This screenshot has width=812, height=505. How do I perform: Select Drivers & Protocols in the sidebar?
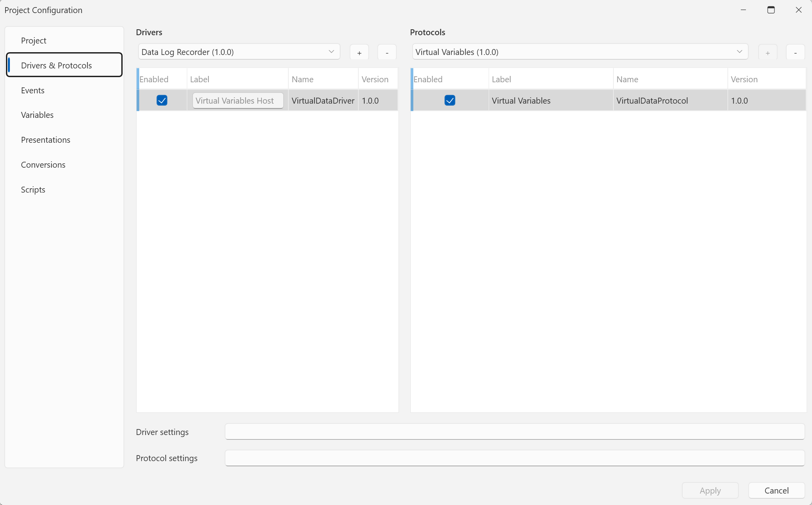click(x=64, y=65)
